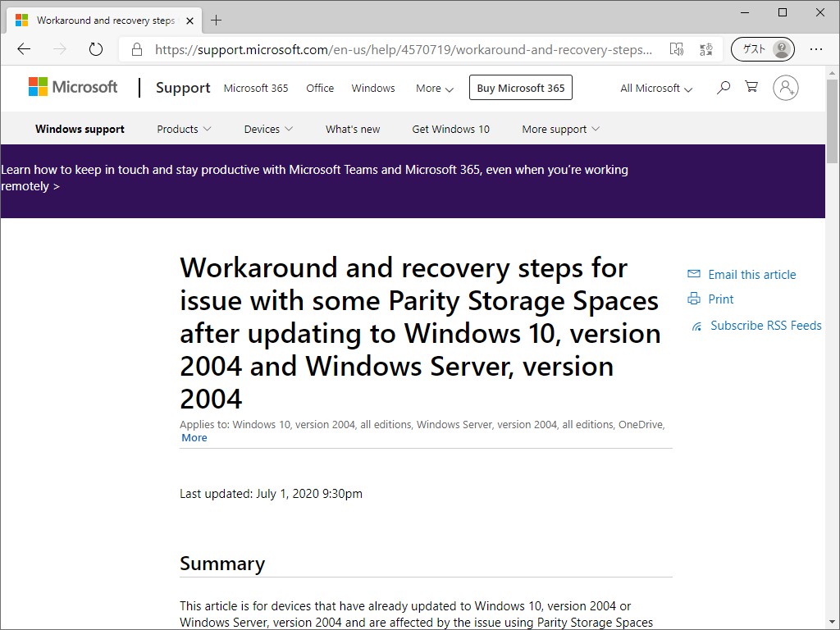Open the shopping cart icon
Viewport: 840px width, 630px height.
(751, 87)
